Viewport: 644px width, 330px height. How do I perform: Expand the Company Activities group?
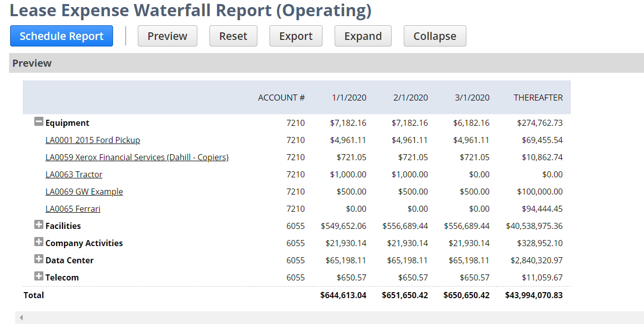pyautogui.click(x=39, y=242)
